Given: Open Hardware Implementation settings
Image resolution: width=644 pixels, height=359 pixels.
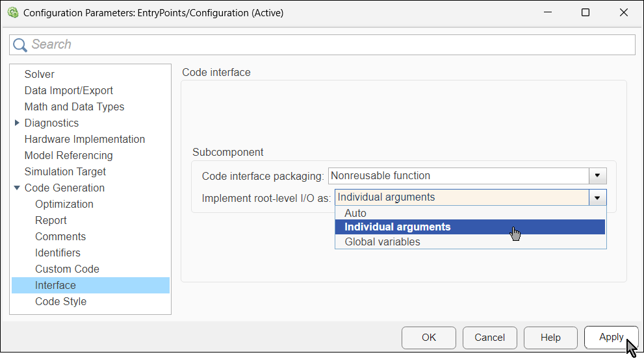Looking at the screenshot, I should tap(84, 139).
